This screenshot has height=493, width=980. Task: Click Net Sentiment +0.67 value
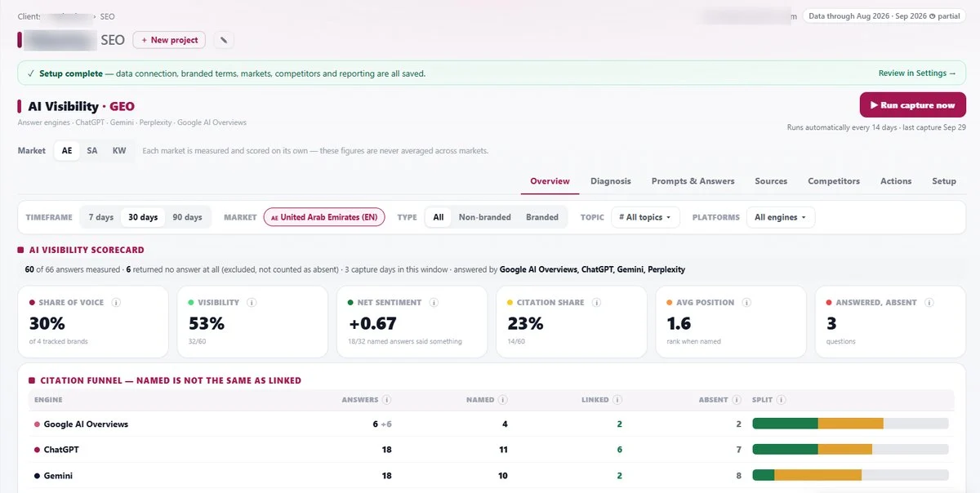(372, 323)
